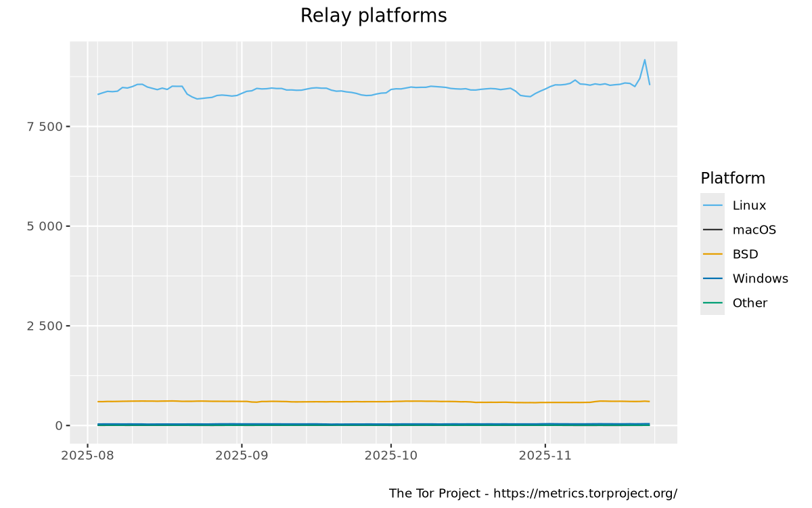Select the BSD legend line icon
This screenshot has width=812, height=508.
pos(712,254)
